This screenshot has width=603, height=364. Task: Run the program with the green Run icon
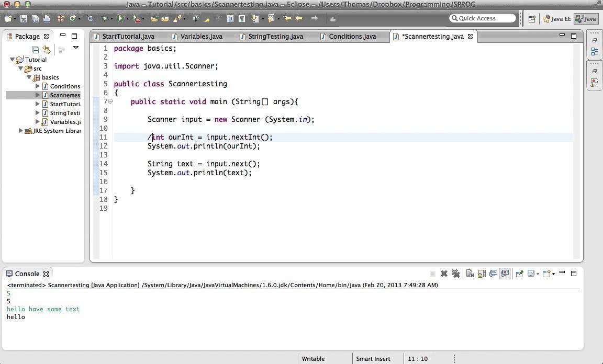(120, 18)
